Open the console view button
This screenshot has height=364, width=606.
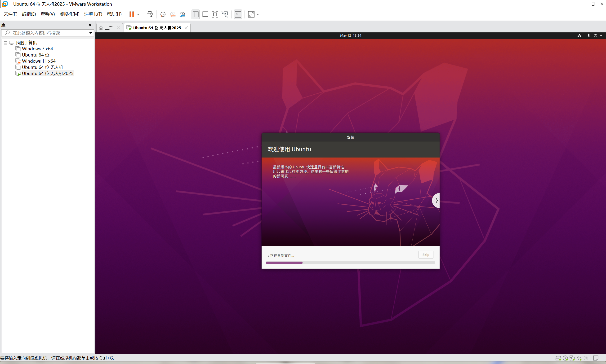point(238,14)
